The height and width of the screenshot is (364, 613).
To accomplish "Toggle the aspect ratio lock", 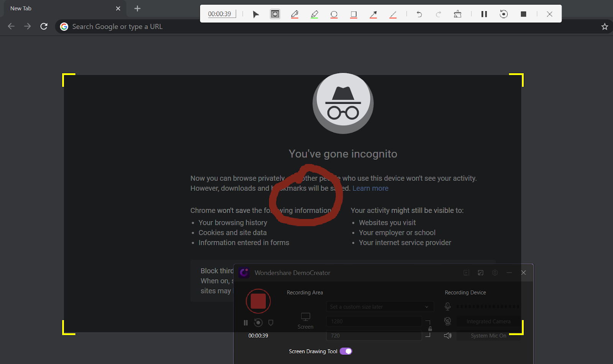I will [430, 329].
